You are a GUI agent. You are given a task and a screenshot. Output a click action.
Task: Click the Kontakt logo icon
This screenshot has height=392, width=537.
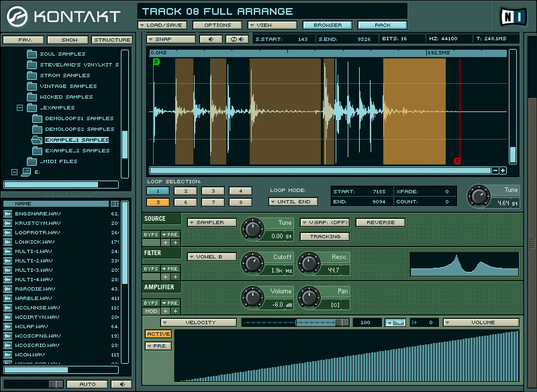point(17,16)
